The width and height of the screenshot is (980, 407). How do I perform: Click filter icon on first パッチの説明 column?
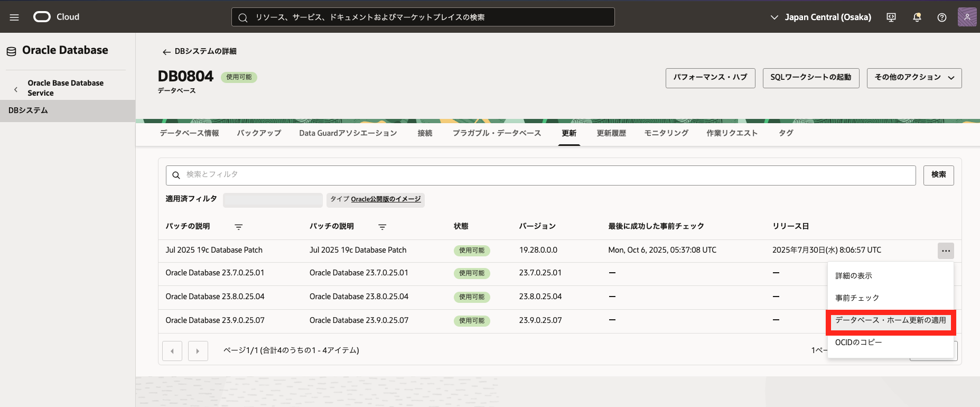239,227
